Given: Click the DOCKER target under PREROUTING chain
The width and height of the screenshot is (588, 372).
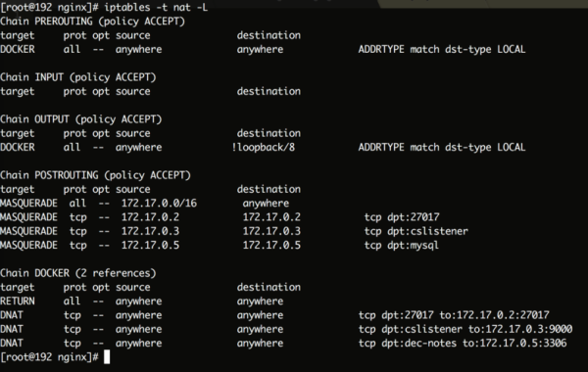Looking at the screenshot, I should tap(18, 50).
